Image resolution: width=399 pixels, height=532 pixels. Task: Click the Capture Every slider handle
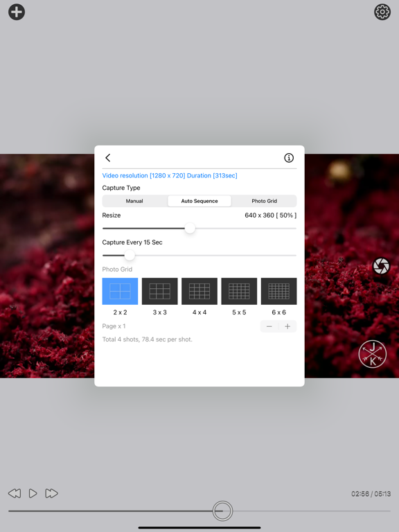[x=130, y=255]
